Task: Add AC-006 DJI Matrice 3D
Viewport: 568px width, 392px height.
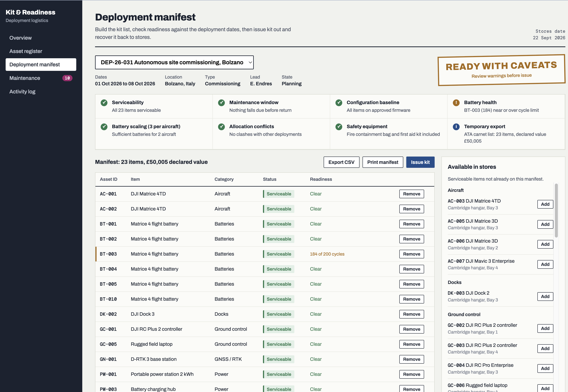Action: pyautogui.click(x=545, y=244)
